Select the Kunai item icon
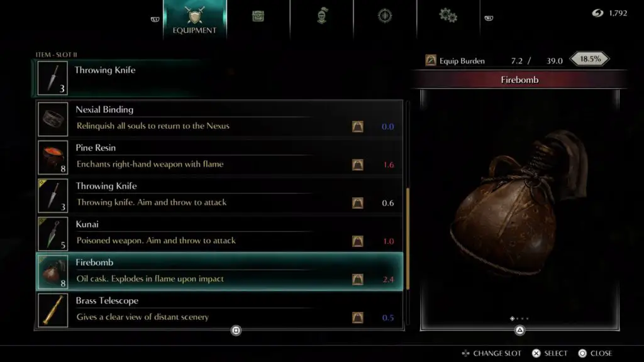Viewport: 644px width, 362px height. click(53, 234)
